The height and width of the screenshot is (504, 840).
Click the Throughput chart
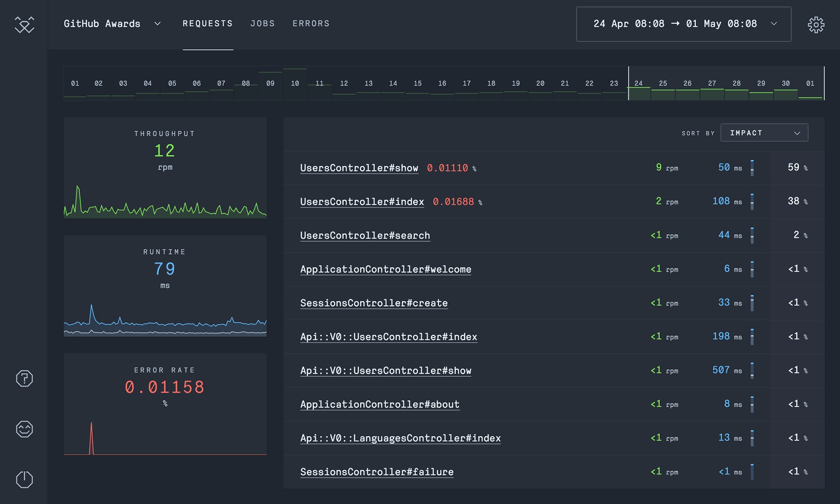[165, 201]
